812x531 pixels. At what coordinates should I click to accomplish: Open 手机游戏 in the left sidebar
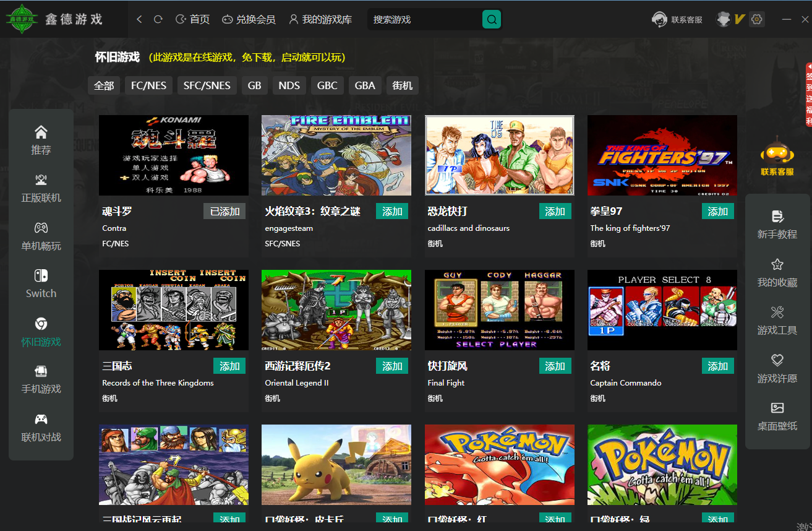pos(41,380)
